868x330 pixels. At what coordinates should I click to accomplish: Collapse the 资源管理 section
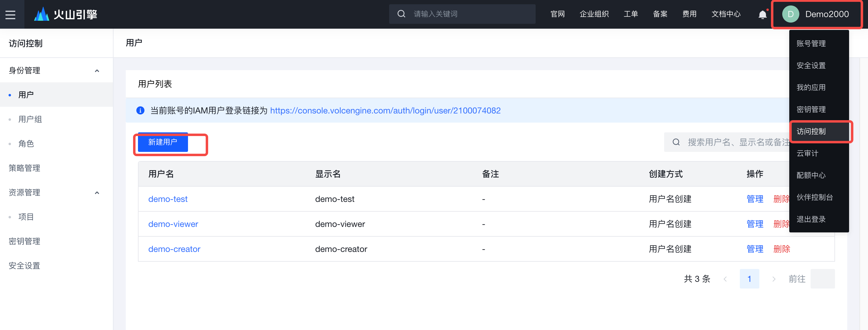[97, 193]
